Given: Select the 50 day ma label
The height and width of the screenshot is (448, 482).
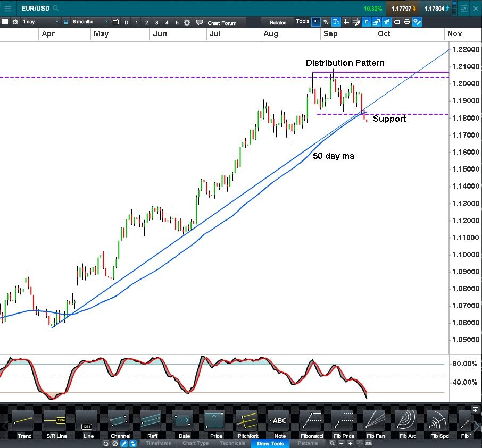Looking at the screenshot, I should (x=334, y=156).
